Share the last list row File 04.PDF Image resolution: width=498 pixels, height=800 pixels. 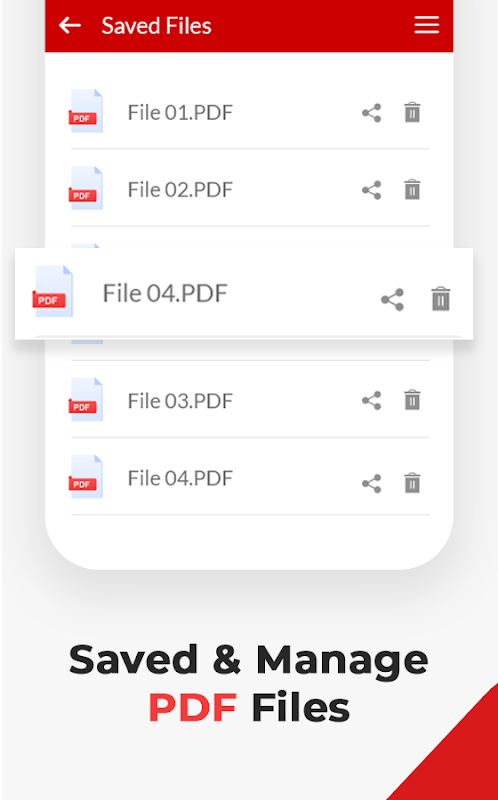click(x=371, y=484)
